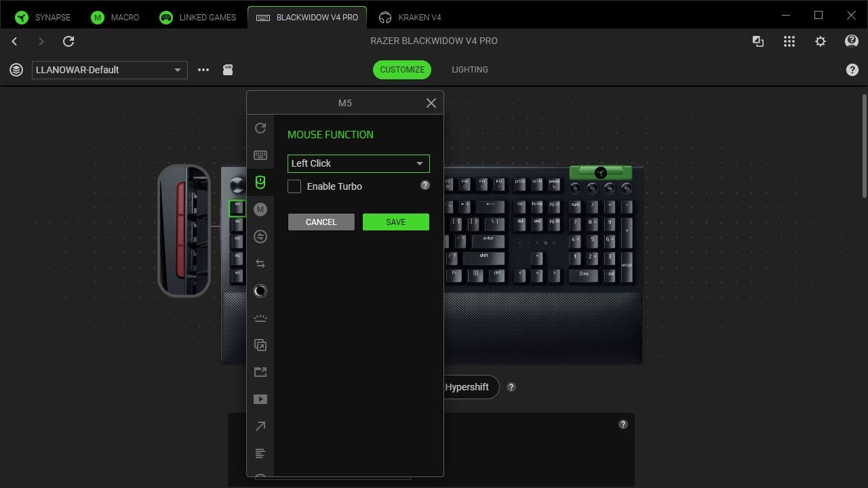Open the Macro assignment icon in M5 sidebar

pos(260,209)
